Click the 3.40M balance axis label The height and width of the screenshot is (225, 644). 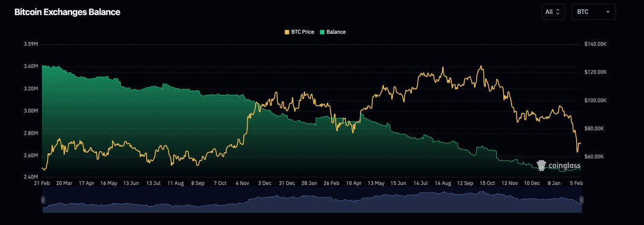click(x=31, y=66)
